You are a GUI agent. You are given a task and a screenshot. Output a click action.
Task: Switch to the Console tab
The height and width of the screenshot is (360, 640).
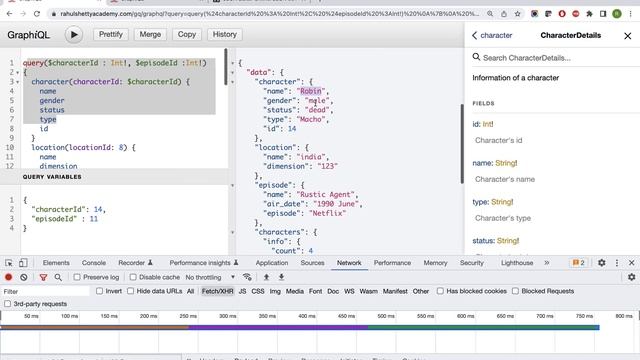click(94, 263)
